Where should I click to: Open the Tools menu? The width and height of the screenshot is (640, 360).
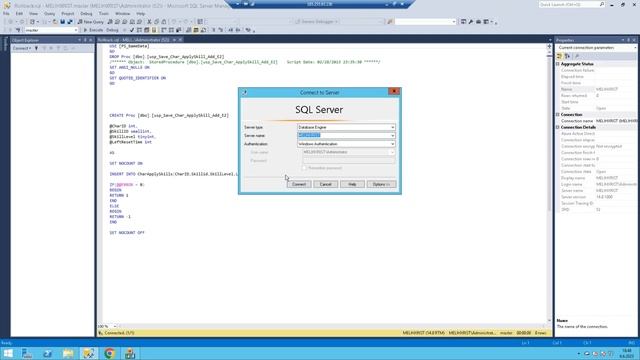(x=104, y=13)
